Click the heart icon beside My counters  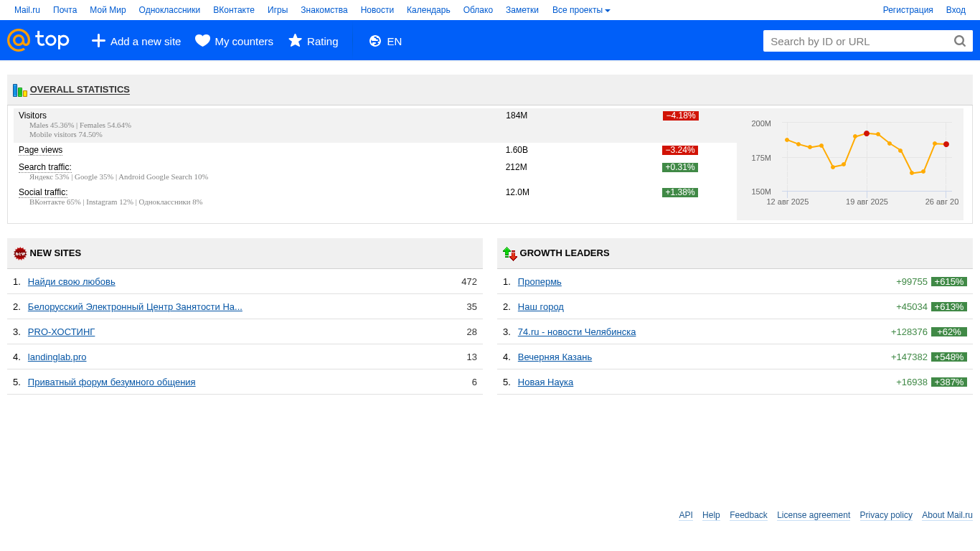[x=202, y=41]
